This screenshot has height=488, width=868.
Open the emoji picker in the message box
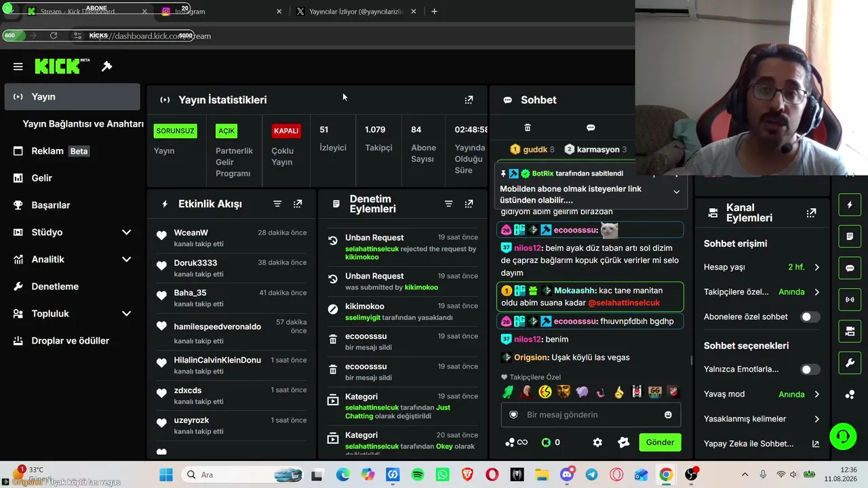668,415
